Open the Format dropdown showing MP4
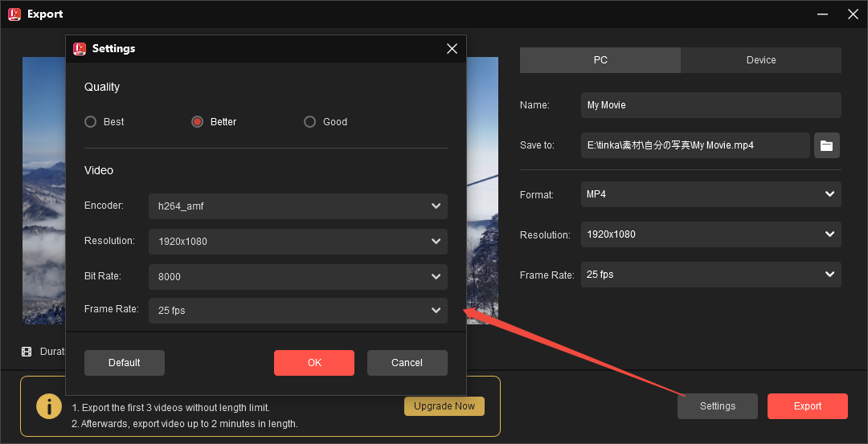This screenshot has height=444, width=868. (710, 194)
